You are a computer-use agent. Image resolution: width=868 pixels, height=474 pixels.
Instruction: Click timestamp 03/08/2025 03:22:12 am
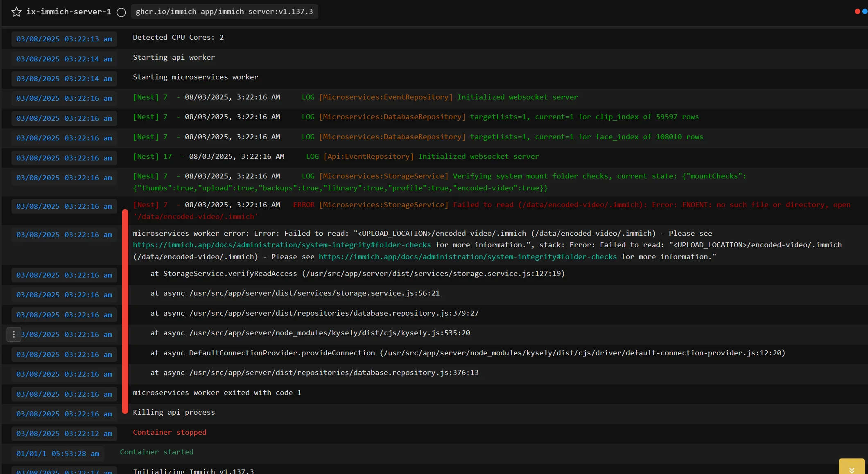[x=64, y=433]
